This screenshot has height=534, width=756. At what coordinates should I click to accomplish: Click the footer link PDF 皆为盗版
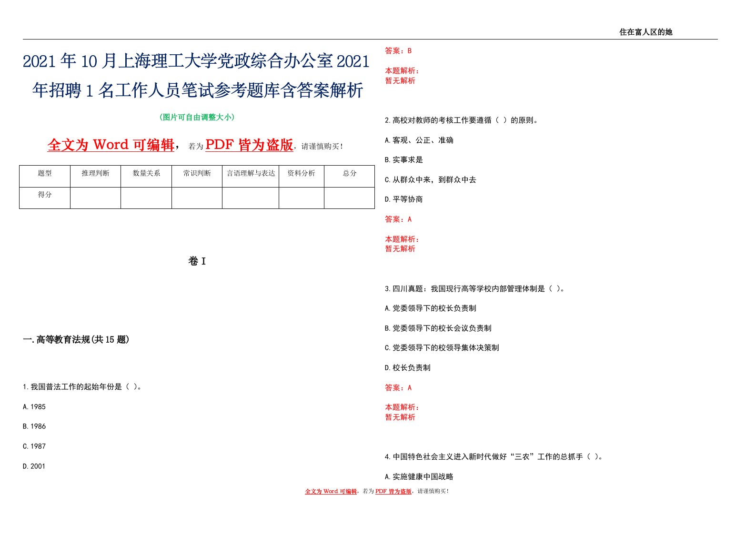[393, 491]
